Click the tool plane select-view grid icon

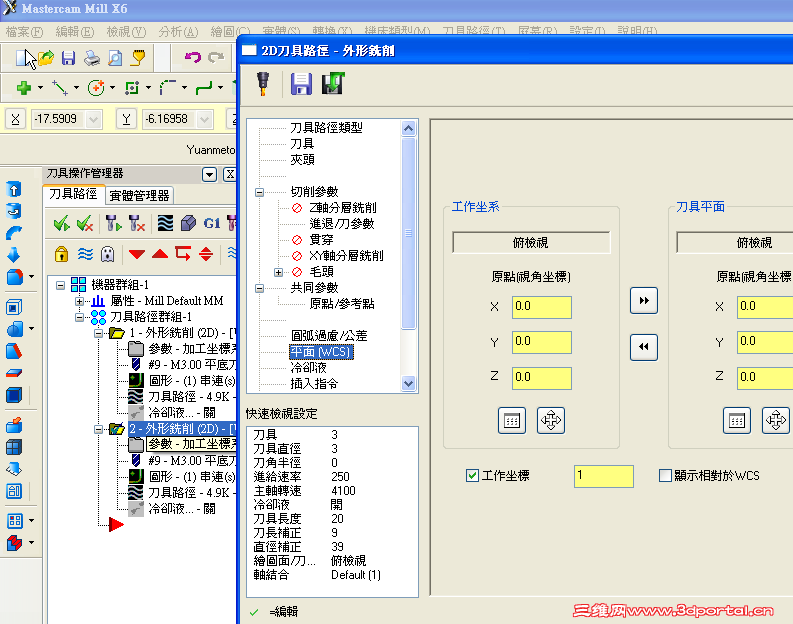point(737,420)
